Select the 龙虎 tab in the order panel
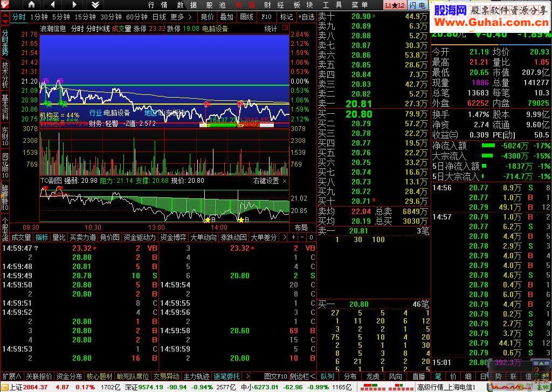 coord(372,376)
